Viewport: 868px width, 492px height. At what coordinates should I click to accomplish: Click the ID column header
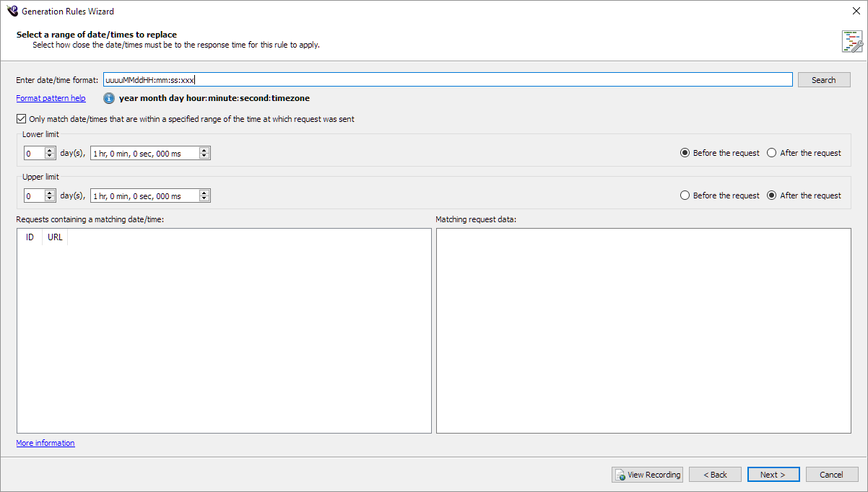(x=30, y=237)
